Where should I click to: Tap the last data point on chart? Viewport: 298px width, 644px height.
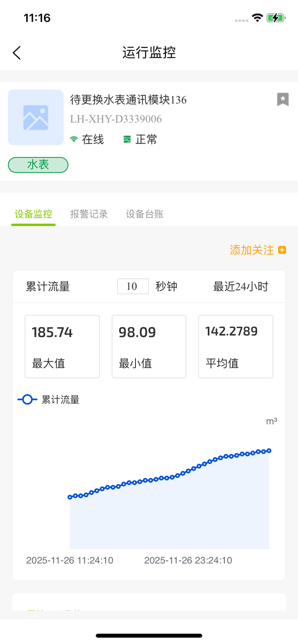tap(269, 450)
